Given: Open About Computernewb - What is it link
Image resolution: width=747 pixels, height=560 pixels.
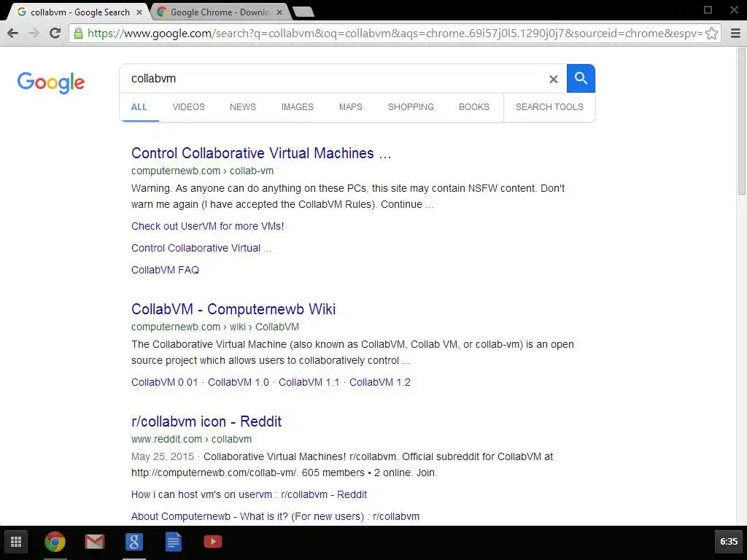Looking at the screenshot, I should pyautogui.click(x=275, y=517).
